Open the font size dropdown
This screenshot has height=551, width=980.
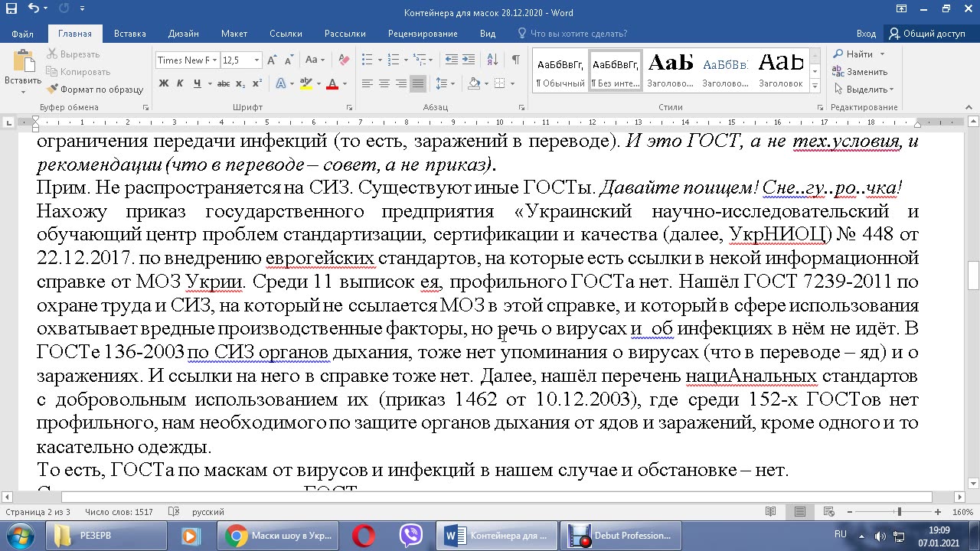pos(256,60)
